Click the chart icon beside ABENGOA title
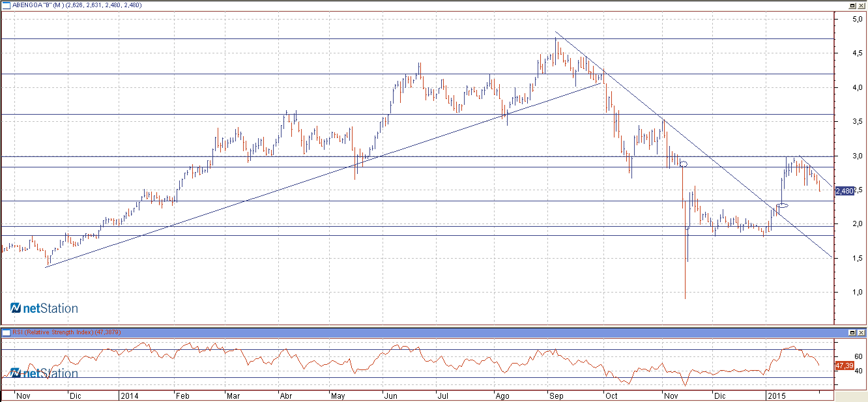 click(x=6, y=5)
